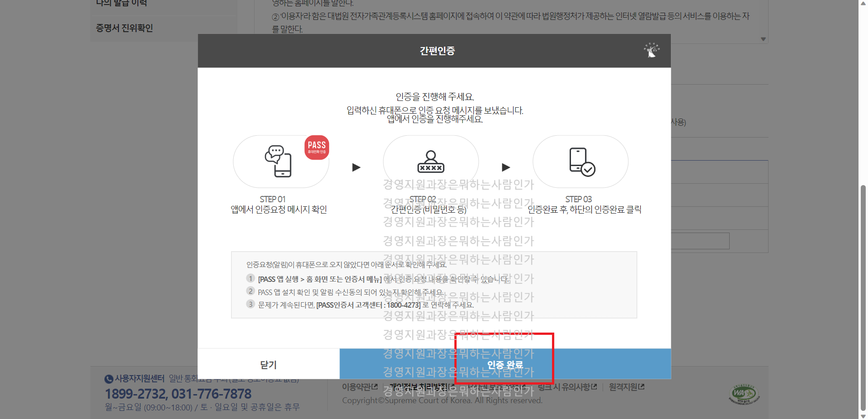
Task: Click the arrow between STEP 01 and STEP 02
Action: click(x=356, y=168)
